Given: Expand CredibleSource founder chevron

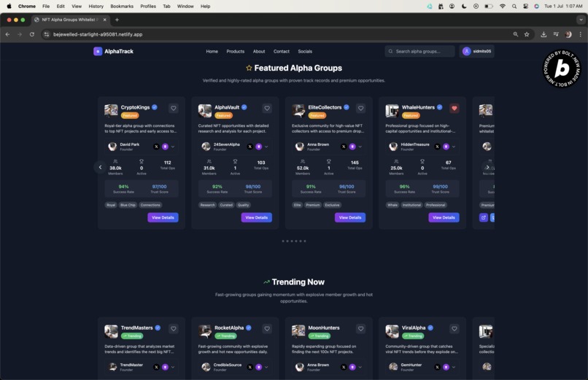Looking at the screenshot, I should [x=266, y=367].
